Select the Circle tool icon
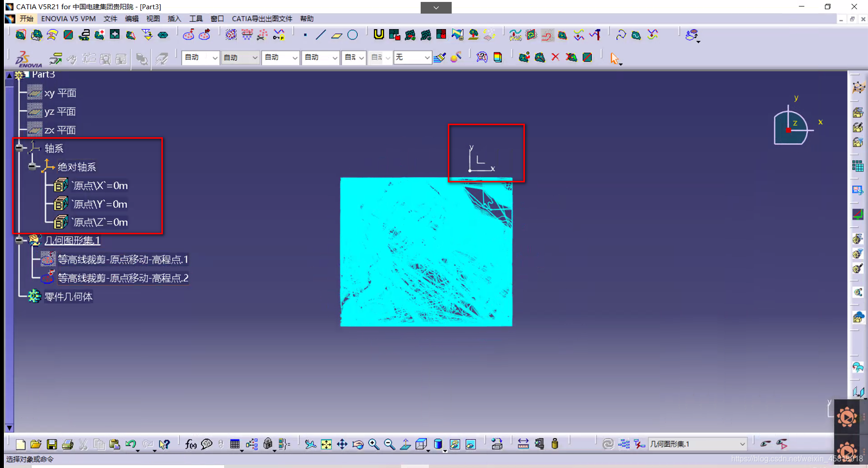The height and width of the screenshot is (468, 868). 353,35
